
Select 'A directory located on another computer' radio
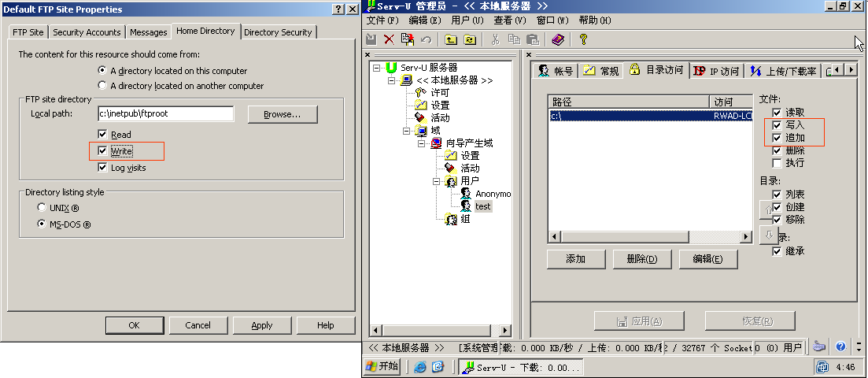(102, 85)
